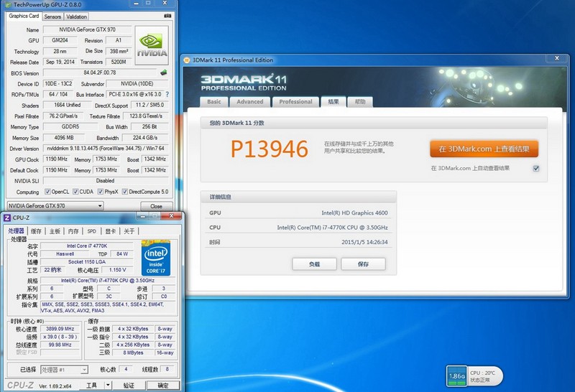Click the 1.86G memory widget icon
The height and width of the screenshot is (392, 575).
(457, 376)
